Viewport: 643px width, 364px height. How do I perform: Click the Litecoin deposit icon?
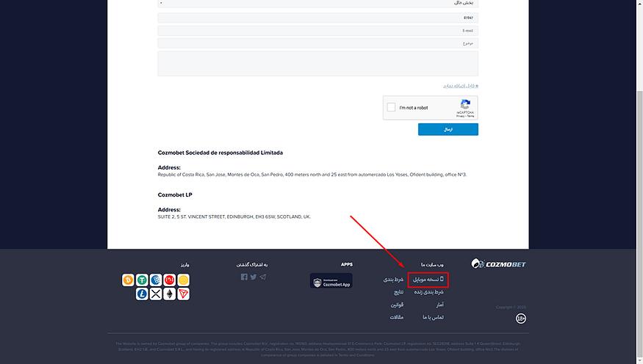click(142, 294)
